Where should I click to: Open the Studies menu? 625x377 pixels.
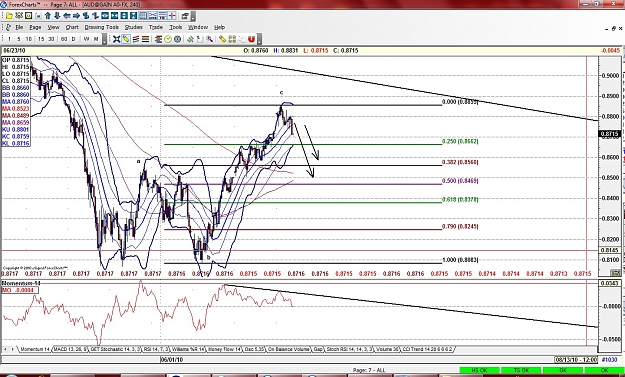[x=134, y=27]
